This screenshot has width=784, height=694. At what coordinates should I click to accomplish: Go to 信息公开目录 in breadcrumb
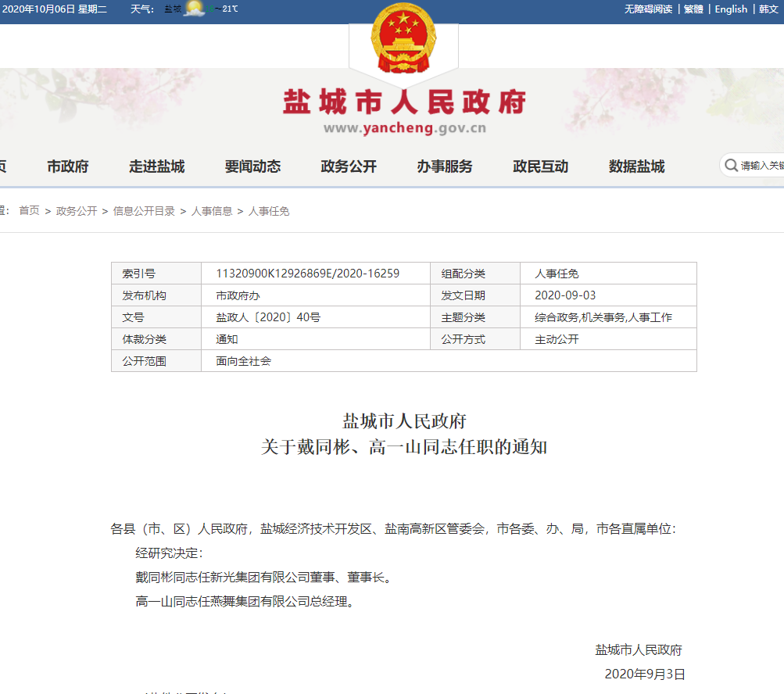click(144, 211)
